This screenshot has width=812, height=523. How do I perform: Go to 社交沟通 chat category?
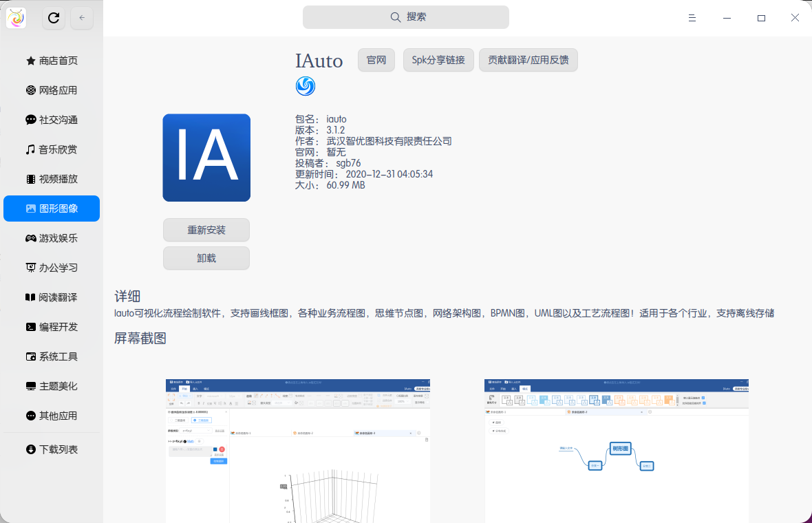(x=52, y=120)
